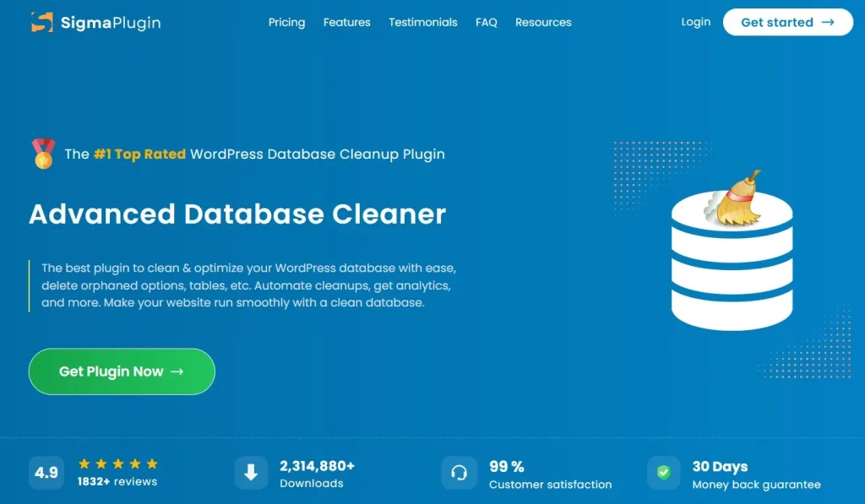Image resolution: width=865 pixels, height=504 pixels.
Task: Click the Get started button
Action: [x=788, y=22]
